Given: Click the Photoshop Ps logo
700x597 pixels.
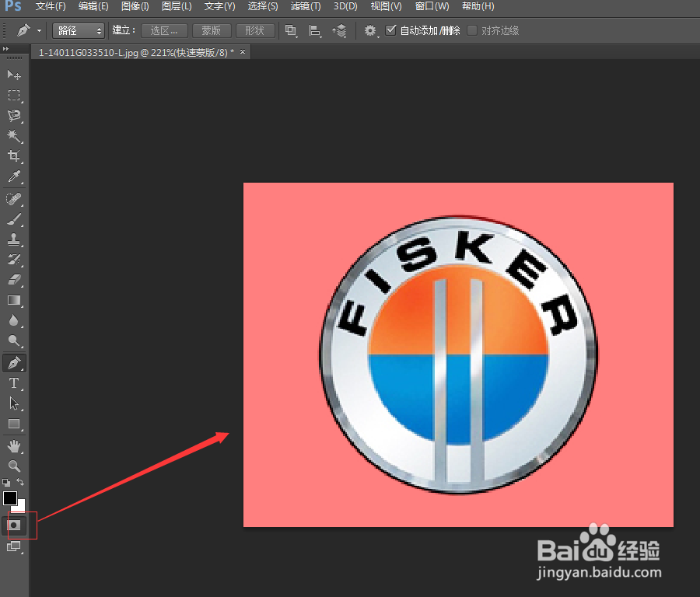Looking at the screenshot, I should pos(12,5).
